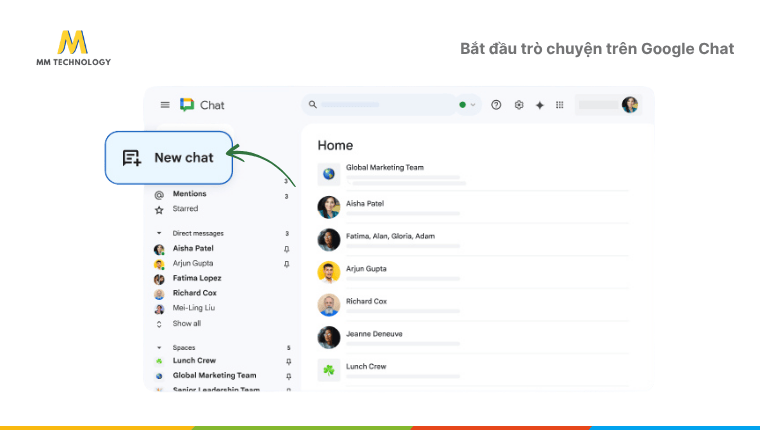Open Richard Cox conversation on Home
Image resolution: width=760 pixels, height=430 pixels.
pos(473,304)
